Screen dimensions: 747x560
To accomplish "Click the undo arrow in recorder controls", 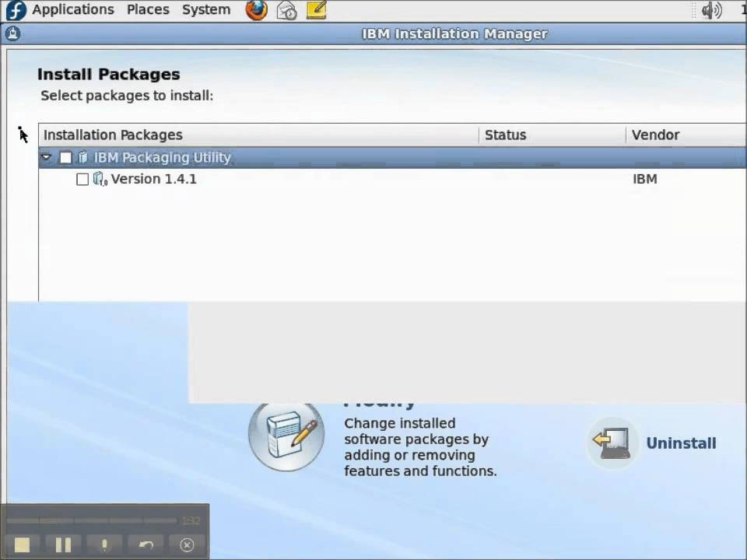I will pyautogui.click(x=146, y=544).
